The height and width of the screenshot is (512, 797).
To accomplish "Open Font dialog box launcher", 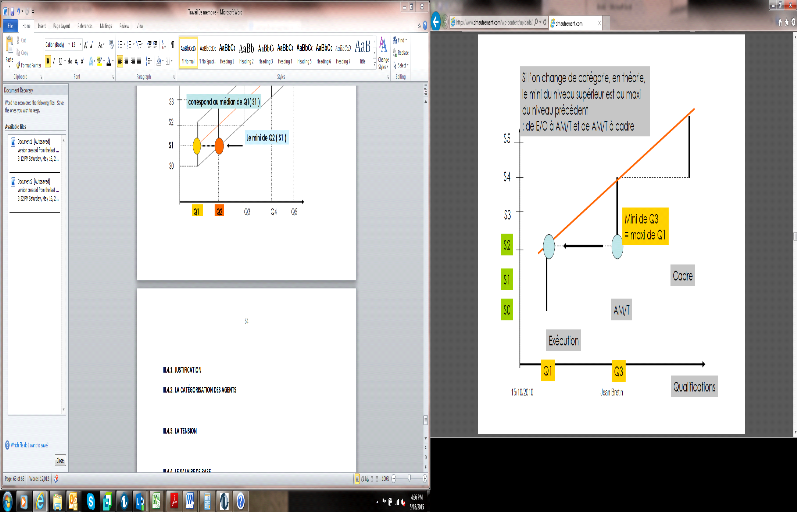I will (113, 77).
